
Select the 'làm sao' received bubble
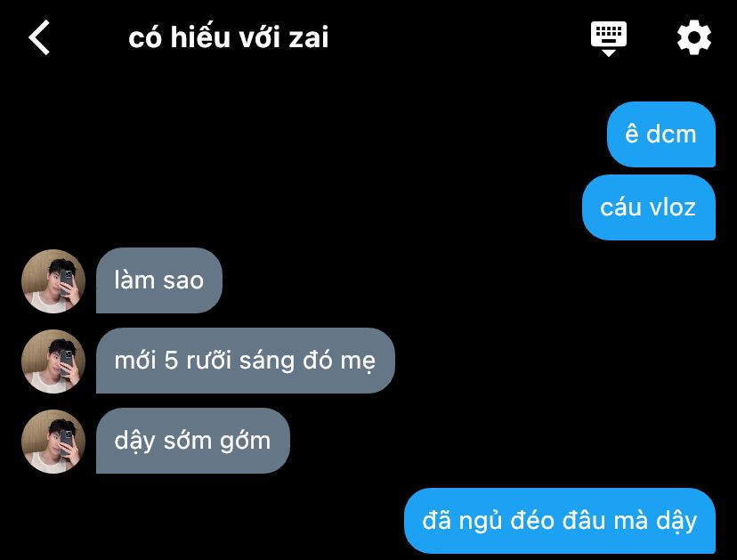click(158, 280)
